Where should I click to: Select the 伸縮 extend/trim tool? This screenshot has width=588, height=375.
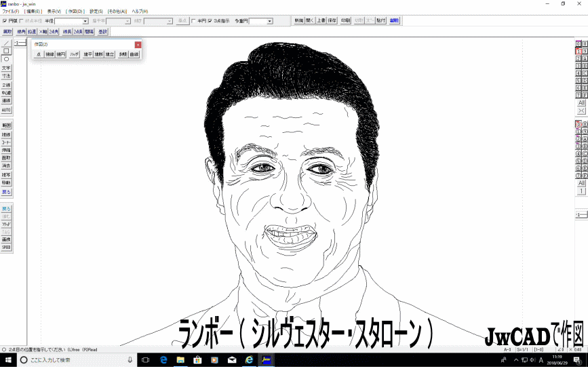tap(6, 150)
